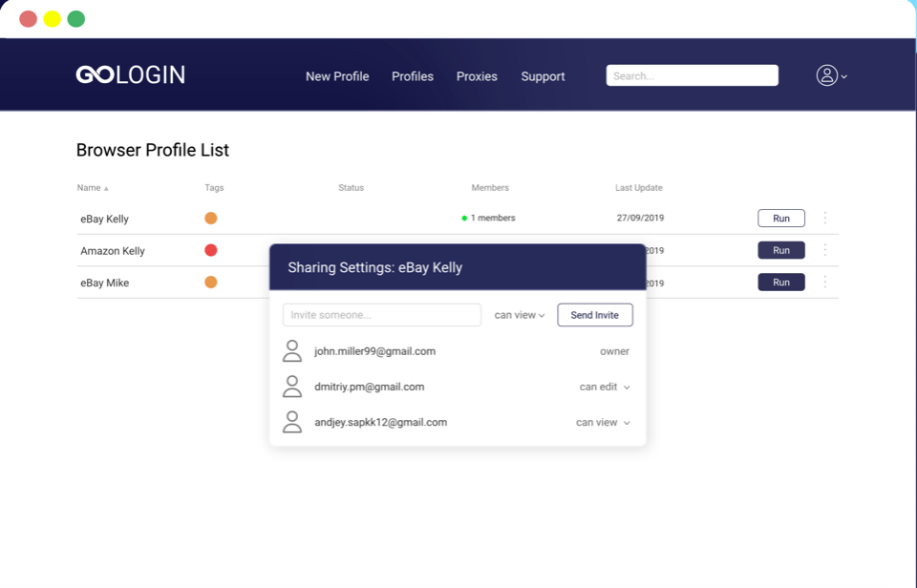Viewport: 917px width, 588px height.
Task: Click the red tag dot for Amazon Kelly
Action: coord(211,250)
